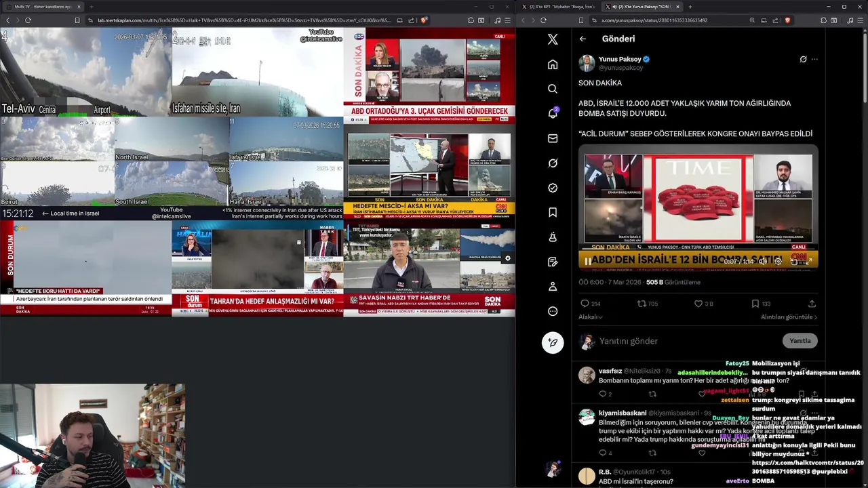Image resolution: width=868 pixels, height=488 pixels.
Task: Reply to the post (214 replies)
Action: point(590,304)
